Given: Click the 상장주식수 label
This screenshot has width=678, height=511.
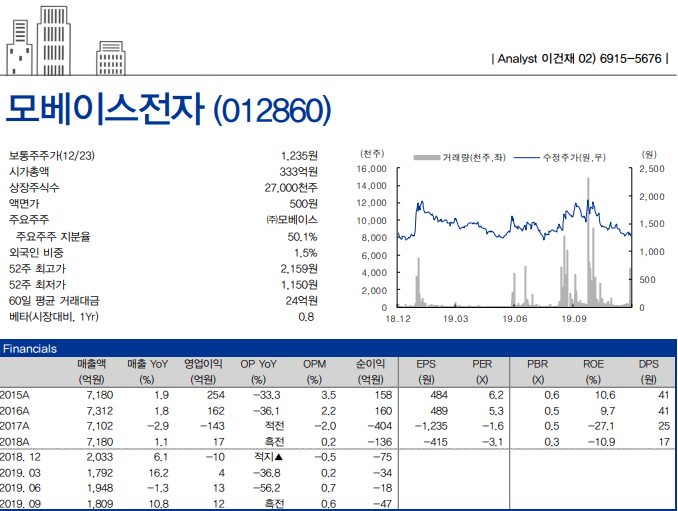Looking at the screenshot, I should tap(34, 188).
